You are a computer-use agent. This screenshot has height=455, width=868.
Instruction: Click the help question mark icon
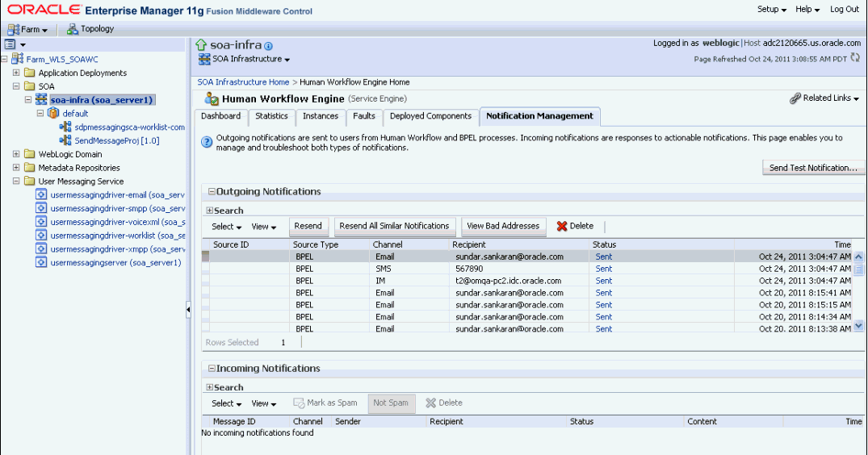click(x=207, y=142)
